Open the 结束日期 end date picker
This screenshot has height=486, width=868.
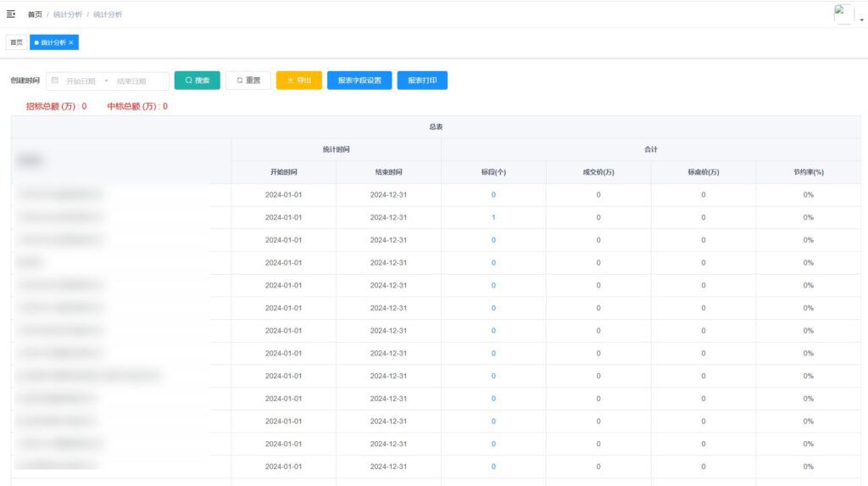131,81
